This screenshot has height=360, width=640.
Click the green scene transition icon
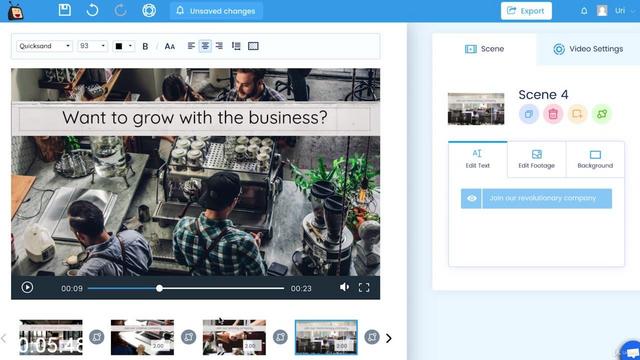pyautogui.click(x=602, y=114)
